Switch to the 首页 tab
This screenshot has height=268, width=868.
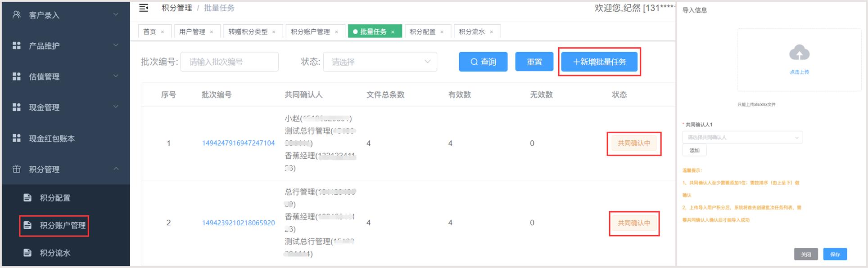tap(149, 32)
